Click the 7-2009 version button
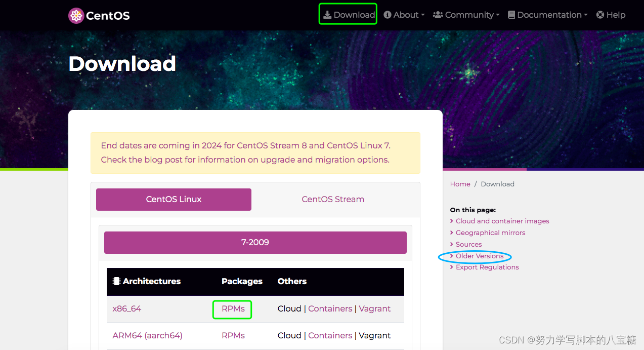Viewport: 644px width, 350px height. [255, 243]
